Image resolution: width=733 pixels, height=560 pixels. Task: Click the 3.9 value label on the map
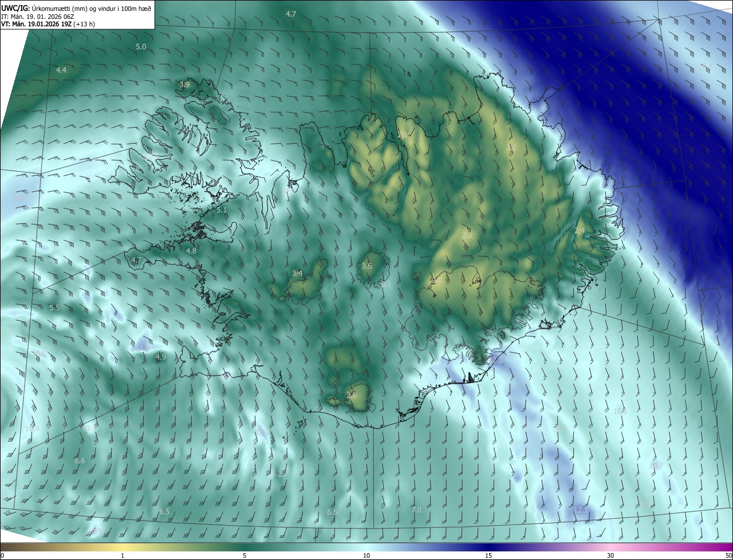coord(184,84)
